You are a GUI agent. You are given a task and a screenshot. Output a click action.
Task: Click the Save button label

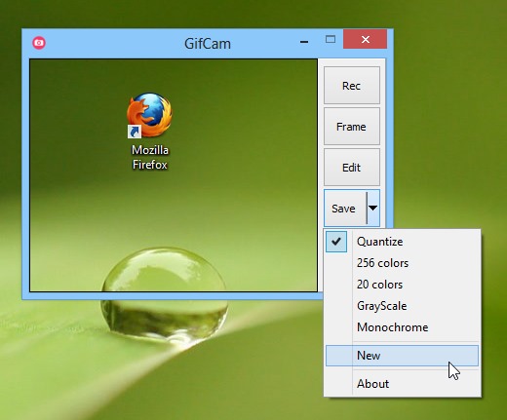click(x=343, y=209)
